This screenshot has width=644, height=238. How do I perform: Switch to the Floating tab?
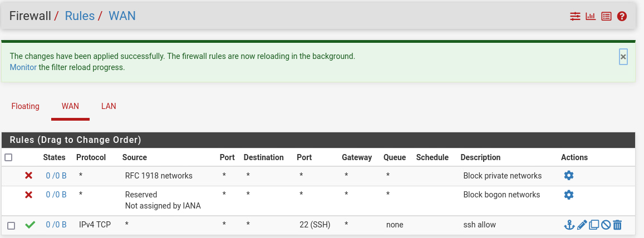click(x=26, y=106)
